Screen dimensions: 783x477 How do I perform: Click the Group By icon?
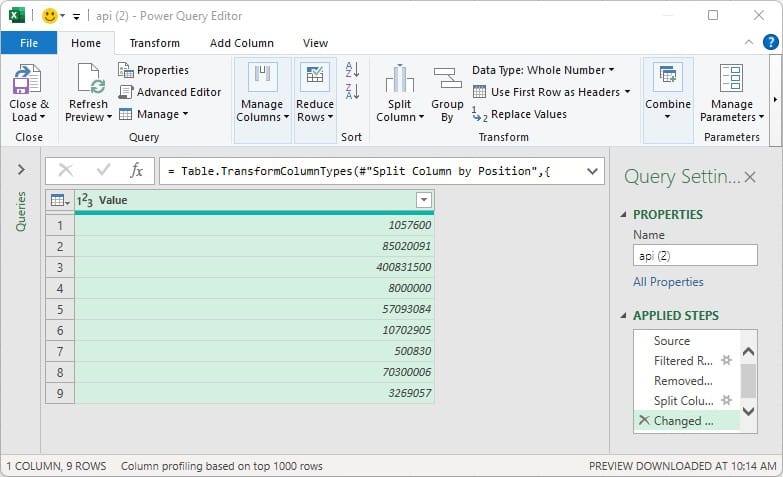tap(447, 79)
